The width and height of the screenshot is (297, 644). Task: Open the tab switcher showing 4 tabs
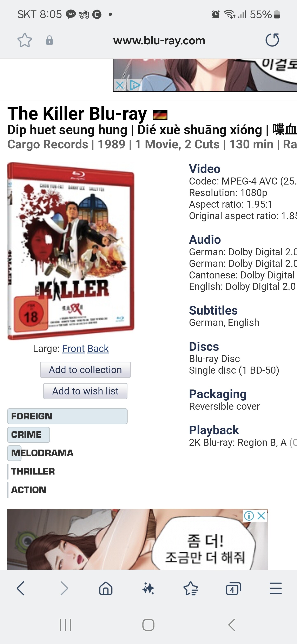click(x=233, y=588)
